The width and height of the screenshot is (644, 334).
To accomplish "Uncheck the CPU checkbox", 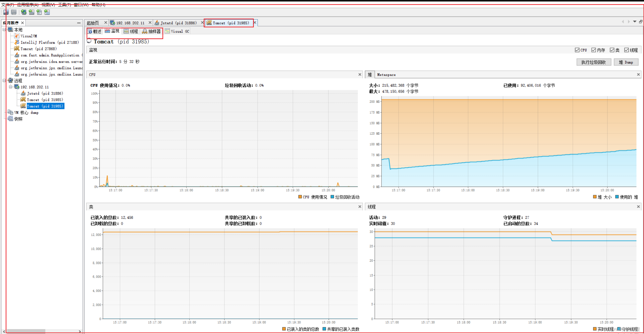I will pos(577,50).
